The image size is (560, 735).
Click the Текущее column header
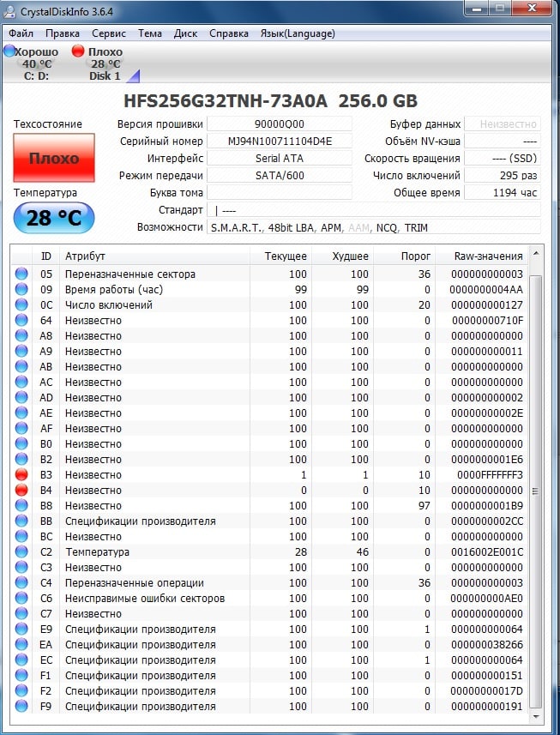pos(280,256)
